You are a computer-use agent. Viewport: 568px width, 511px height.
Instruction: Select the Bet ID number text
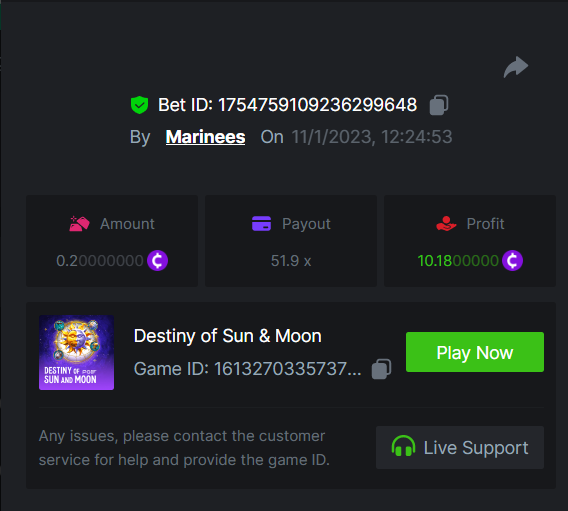(317, 105)
